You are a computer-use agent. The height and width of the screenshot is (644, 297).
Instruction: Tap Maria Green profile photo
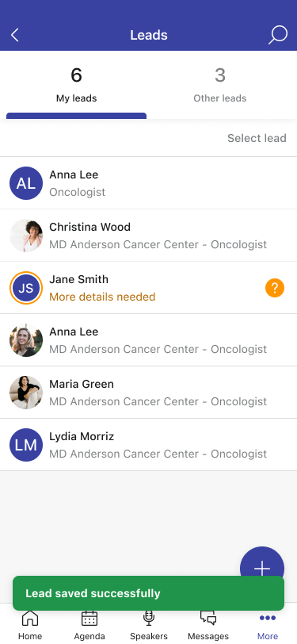[26, 393]
